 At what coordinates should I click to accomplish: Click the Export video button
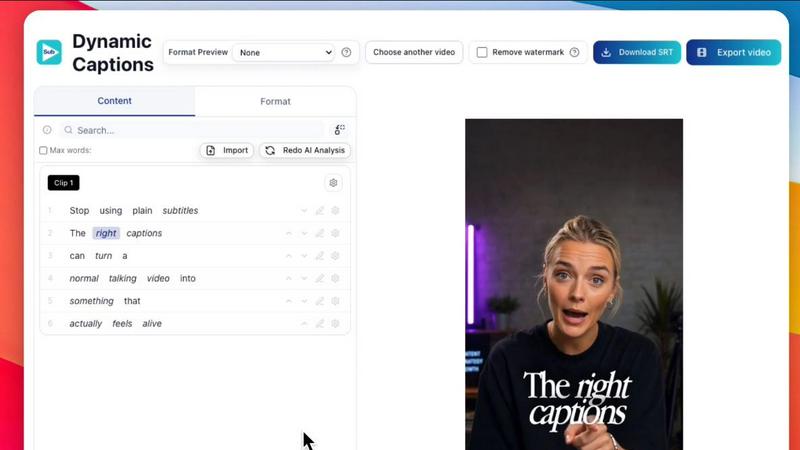pos(733,52)
